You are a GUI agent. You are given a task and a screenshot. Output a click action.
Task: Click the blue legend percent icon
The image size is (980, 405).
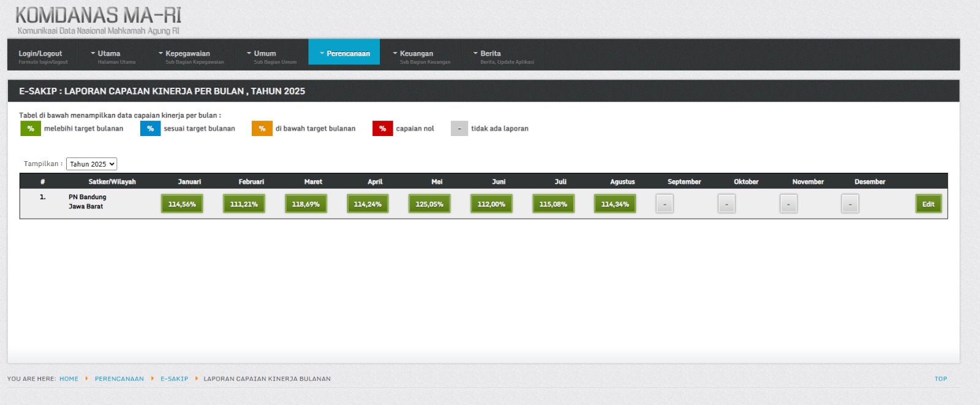point(150,129)
